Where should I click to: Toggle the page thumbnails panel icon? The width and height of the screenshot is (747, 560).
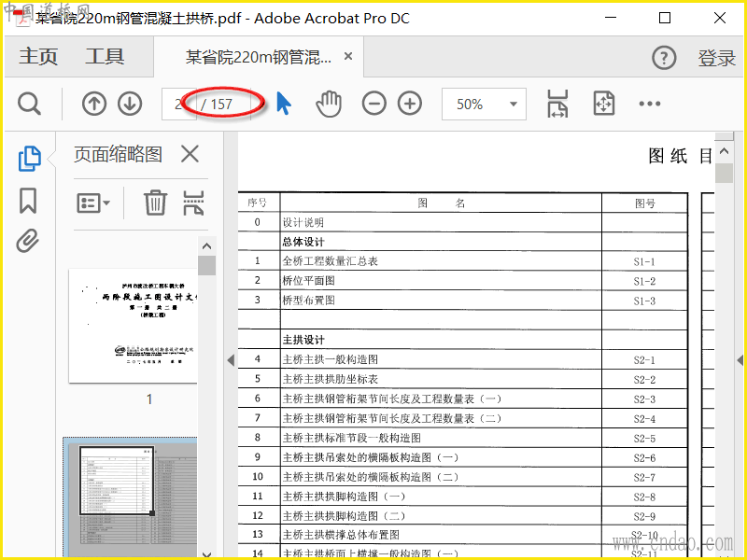30,158
